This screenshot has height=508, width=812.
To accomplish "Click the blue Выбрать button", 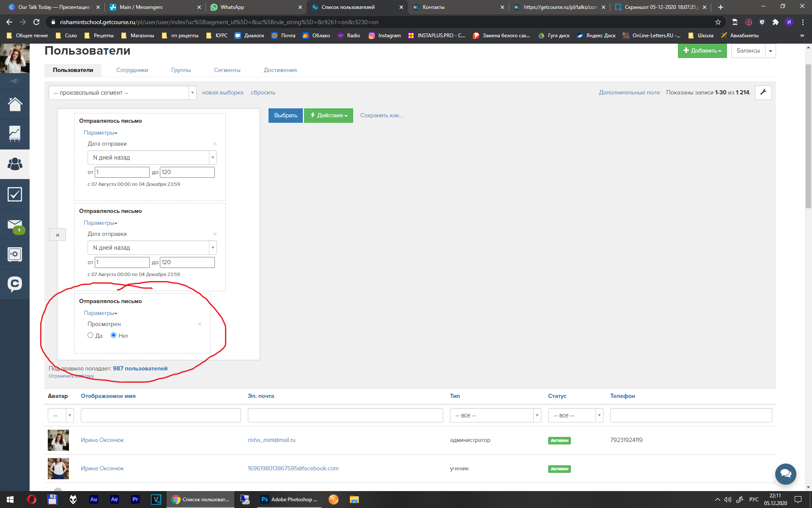I will [x=285, y=116].
